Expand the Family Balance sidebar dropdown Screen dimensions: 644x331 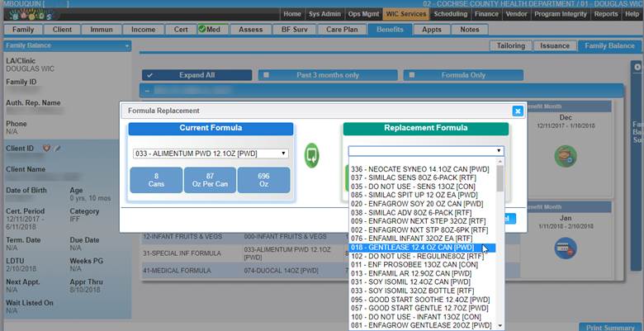[127, 45]
